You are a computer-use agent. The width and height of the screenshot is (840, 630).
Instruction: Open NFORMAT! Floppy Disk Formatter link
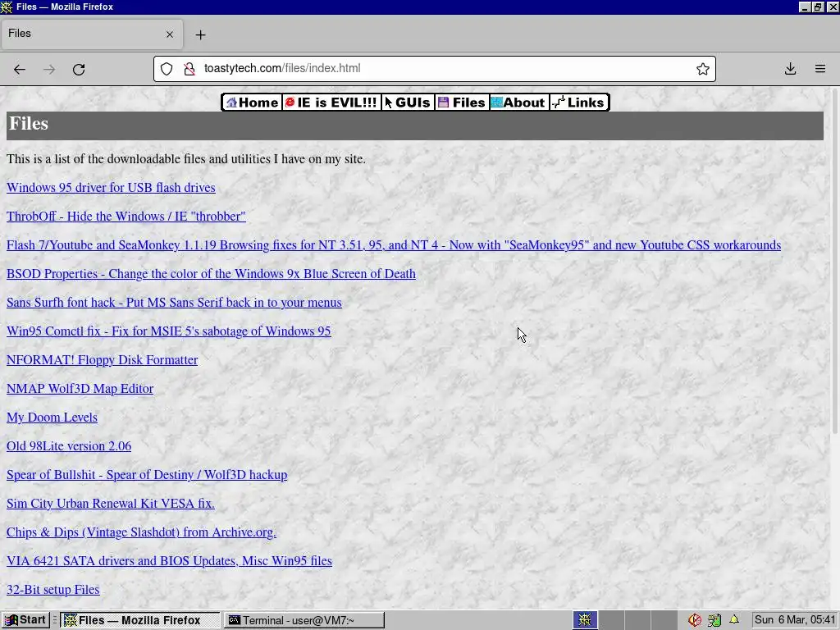[x=102, y=360]
